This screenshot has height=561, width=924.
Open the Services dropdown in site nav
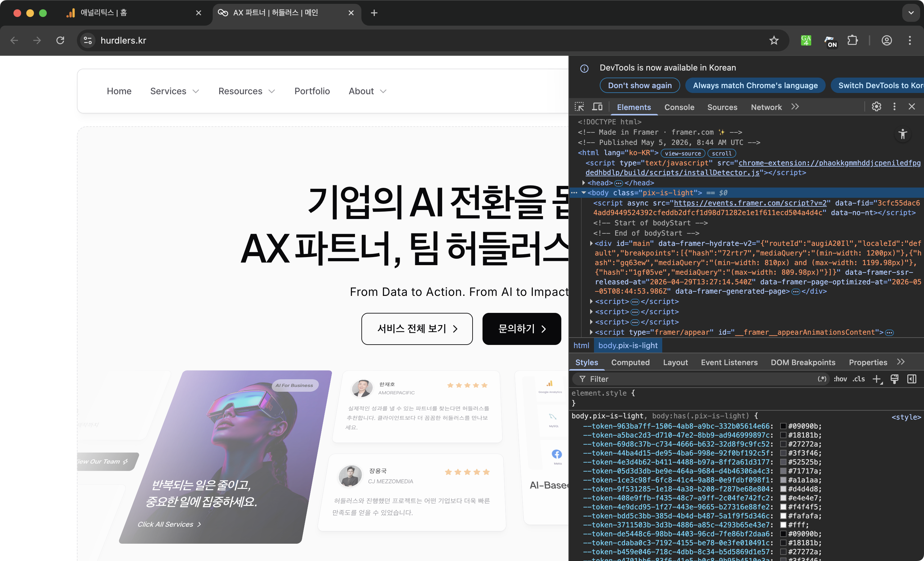click(174, 91)
